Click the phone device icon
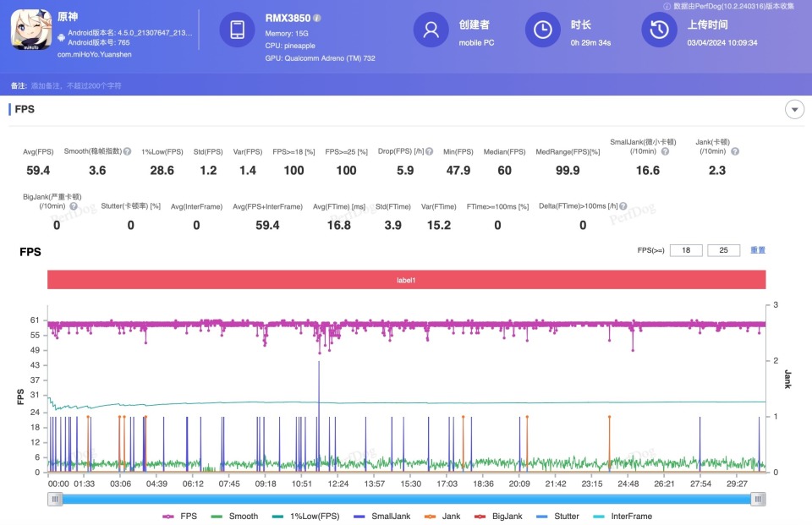This screenshot has height=525, width=812. tap(237, 30)
